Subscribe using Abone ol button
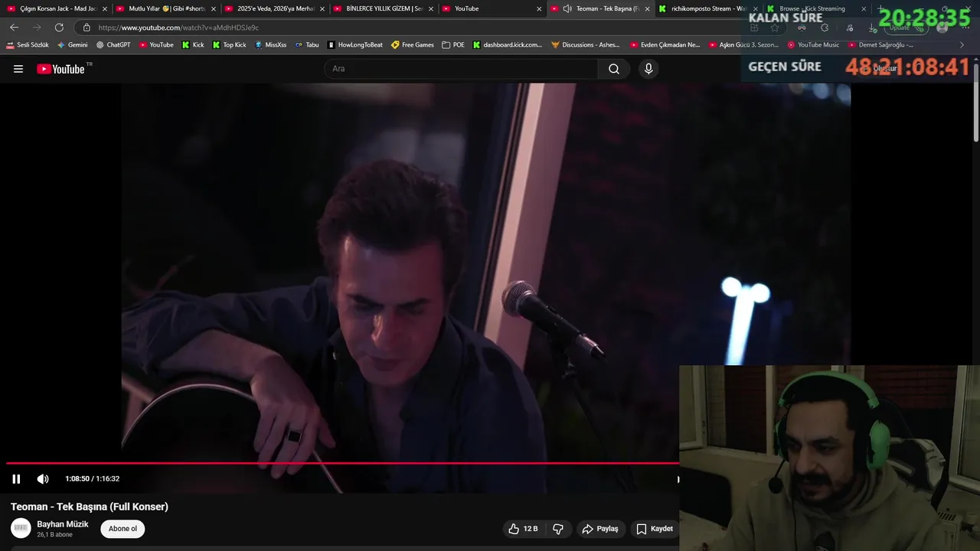Viewport: 980px width, 551px height. [x=122, y=529]
